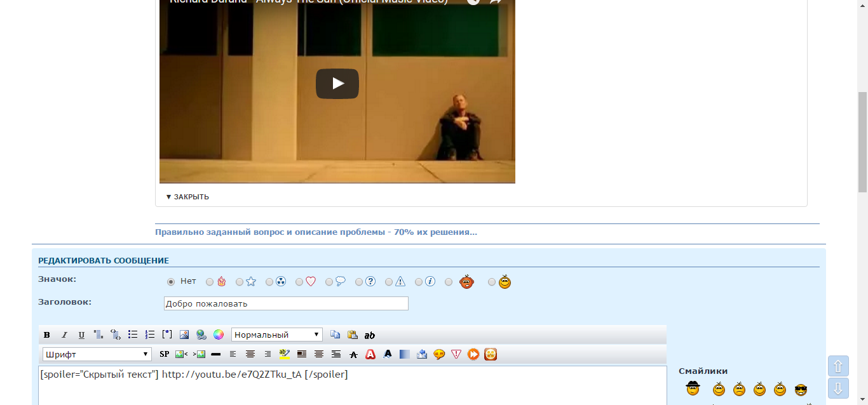Open the color wheel picker

coord(219,335)
